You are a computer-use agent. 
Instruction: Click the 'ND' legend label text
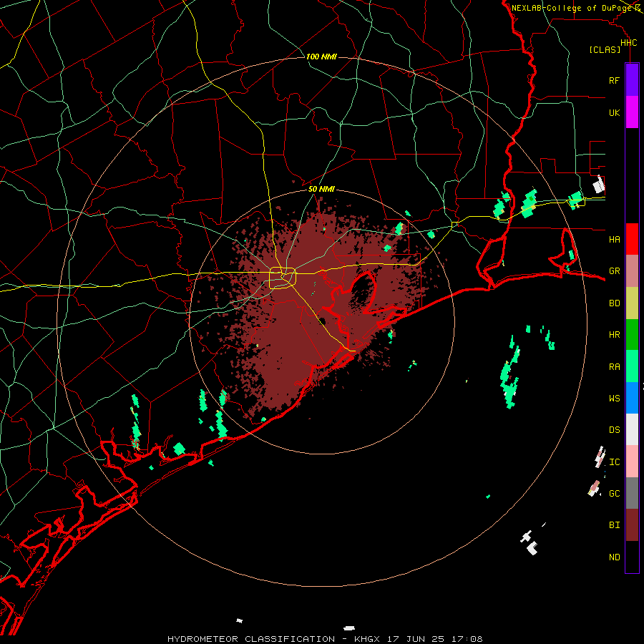pyautogui.click(x=615, y=557)
